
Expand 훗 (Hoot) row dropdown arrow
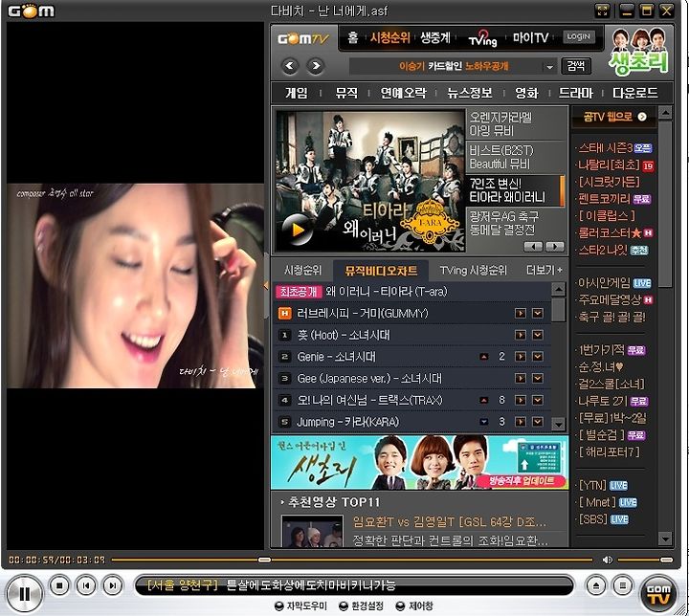tap(538, 335)
